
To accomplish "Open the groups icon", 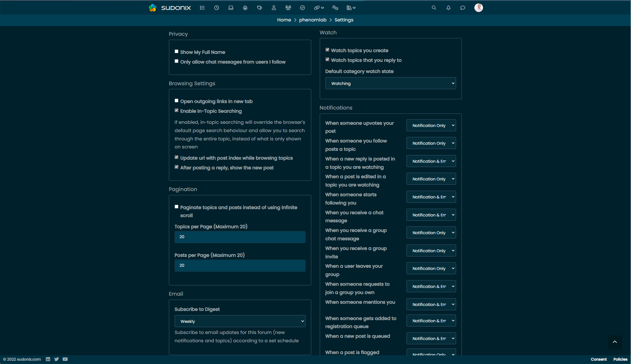I will pyautogui.click(x=288, y=8).
